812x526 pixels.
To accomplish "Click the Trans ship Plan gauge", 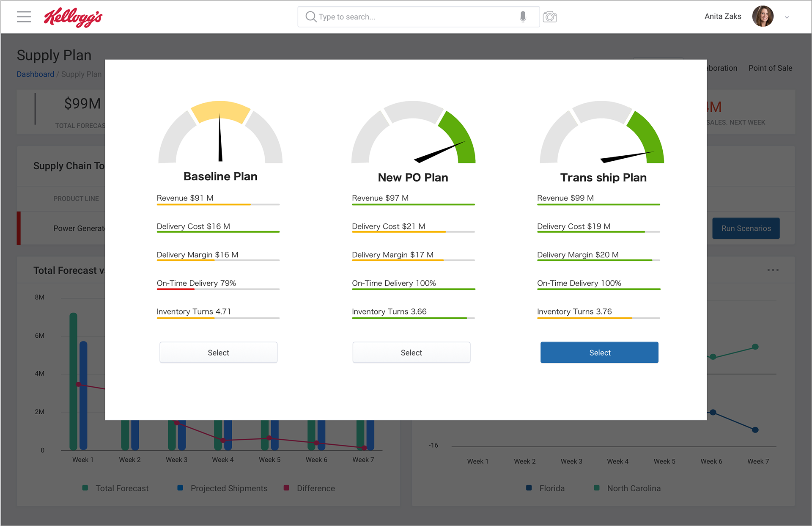I will [602, 132].
